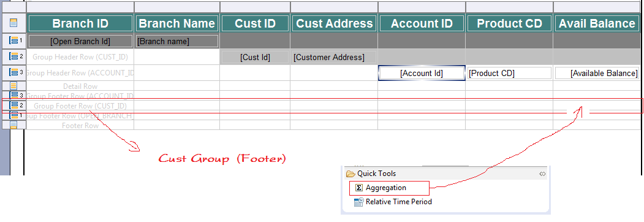Image resolution: width=644 pixels, height=222 pixels.
Task: Click the [Customer Address] data field
Action: pyautogui.click(x=329, y=57)
